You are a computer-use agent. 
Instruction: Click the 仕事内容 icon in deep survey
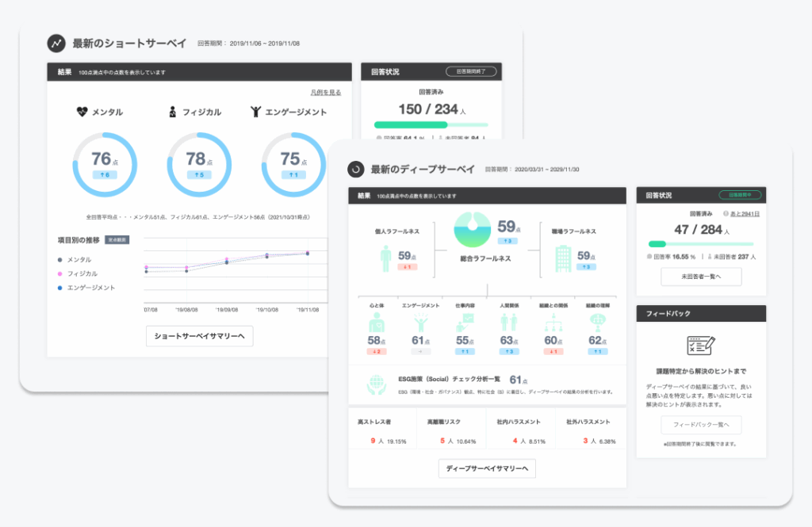click(464, 323)
